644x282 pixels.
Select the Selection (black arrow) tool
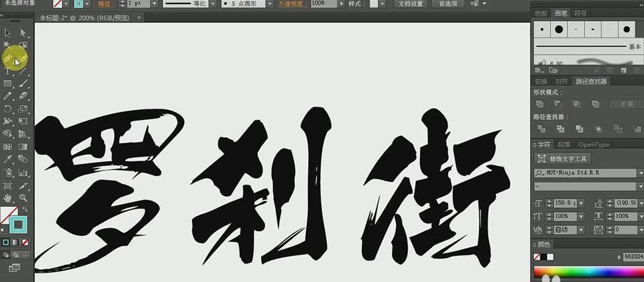coord(8,33)
